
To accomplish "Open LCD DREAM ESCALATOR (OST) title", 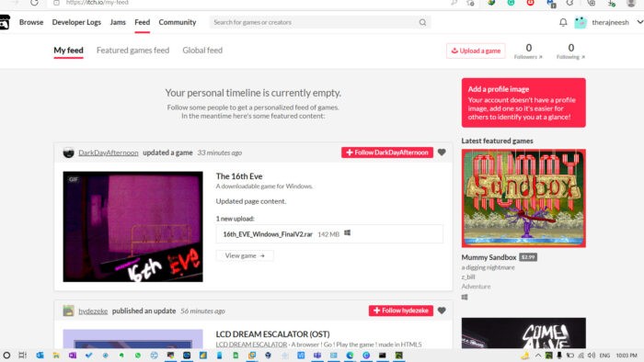I will (x=272, y=334).
